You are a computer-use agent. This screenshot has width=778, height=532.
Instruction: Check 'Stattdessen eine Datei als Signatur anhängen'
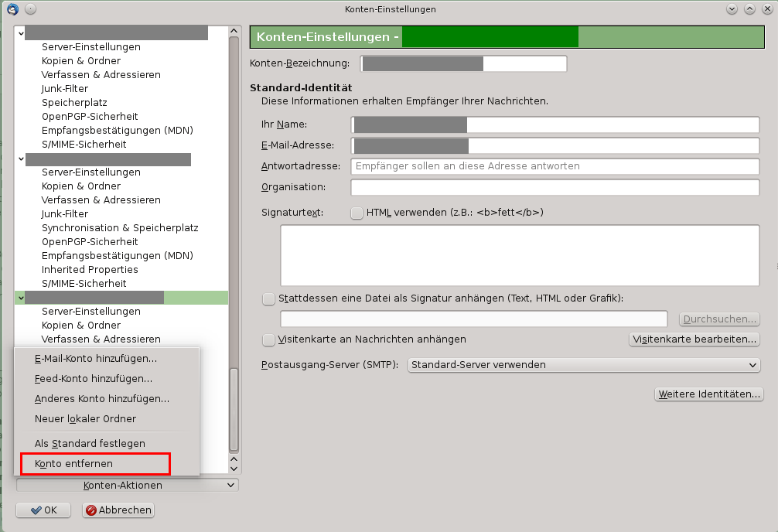tap(268, 298)
